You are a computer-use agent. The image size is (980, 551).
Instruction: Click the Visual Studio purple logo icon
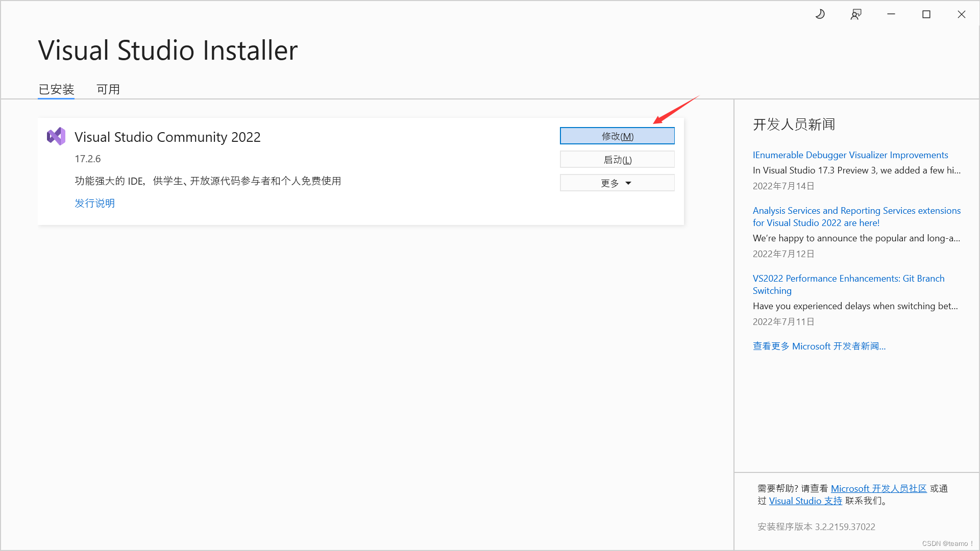(x=56, y=137)
